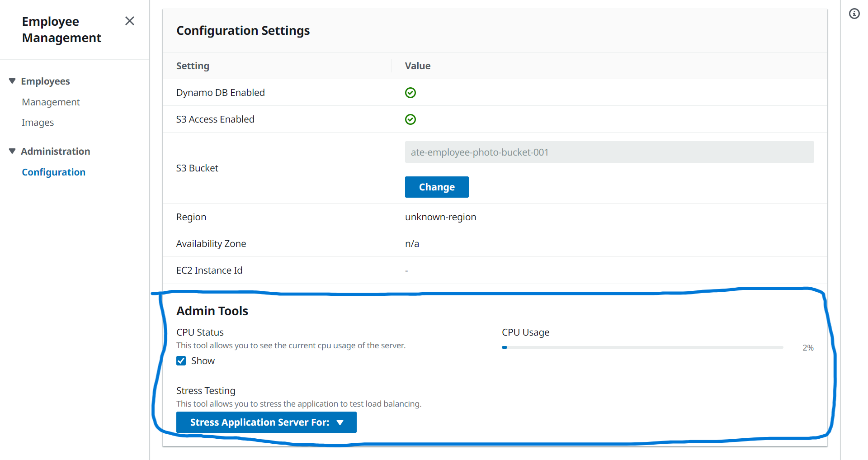Screen dimensions: 868x460
Task: Select Images in the Employees menu
Action: tap(38, 122)
